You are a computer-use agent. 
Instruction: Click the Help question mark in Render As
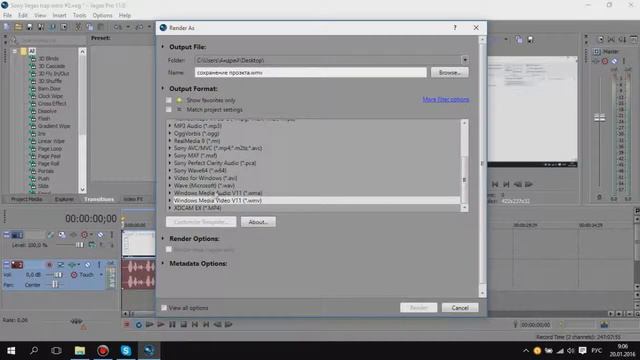[x=455, y=28]
